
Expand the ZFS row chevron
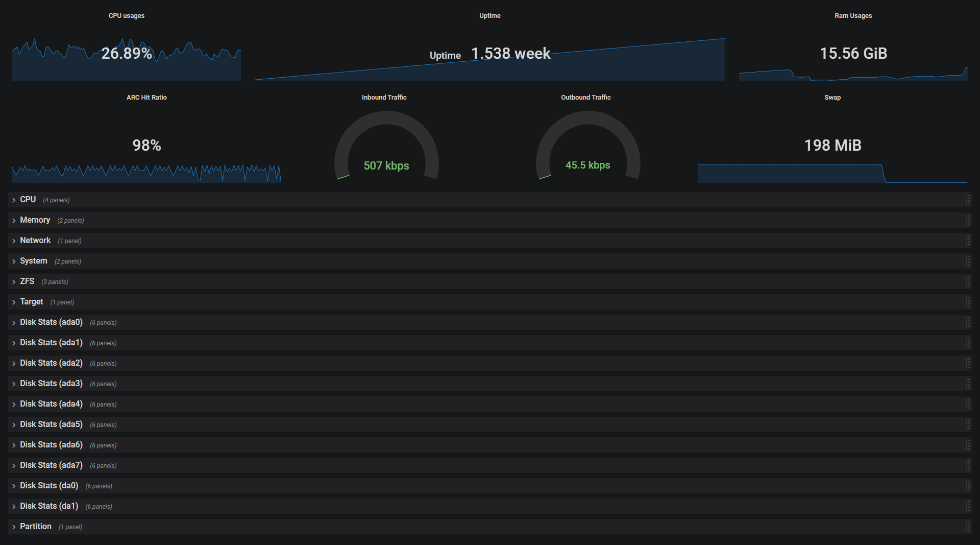tap(14, 282)
